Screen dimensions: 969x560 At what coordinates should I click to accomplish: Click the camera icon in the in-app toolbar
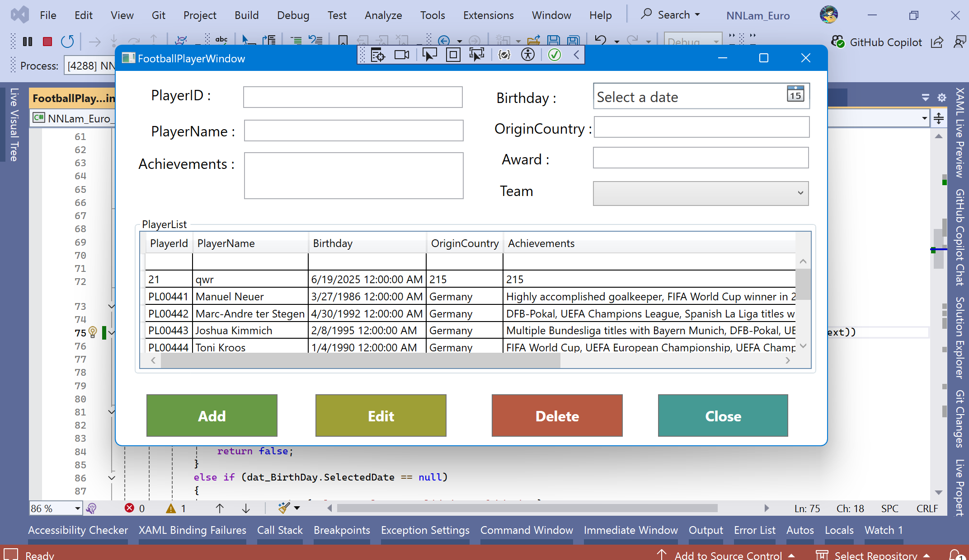[x=402, y=55]
